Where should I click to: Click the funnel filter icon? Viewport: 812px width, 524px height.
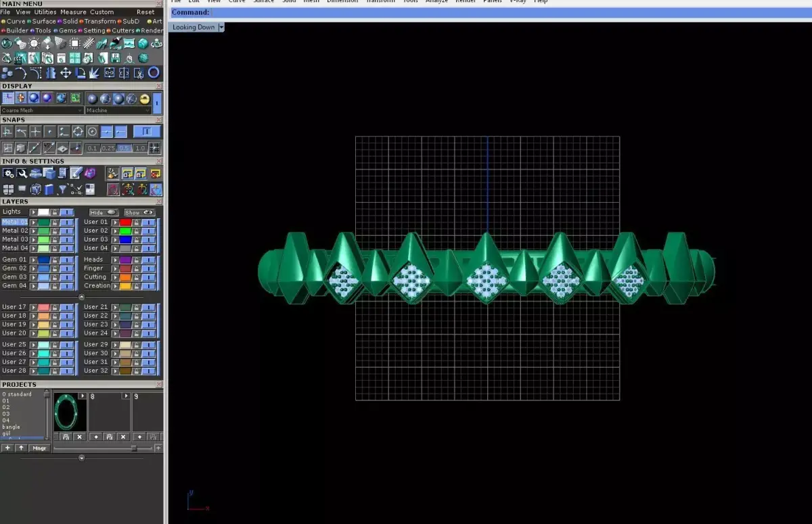pos(62,189)
